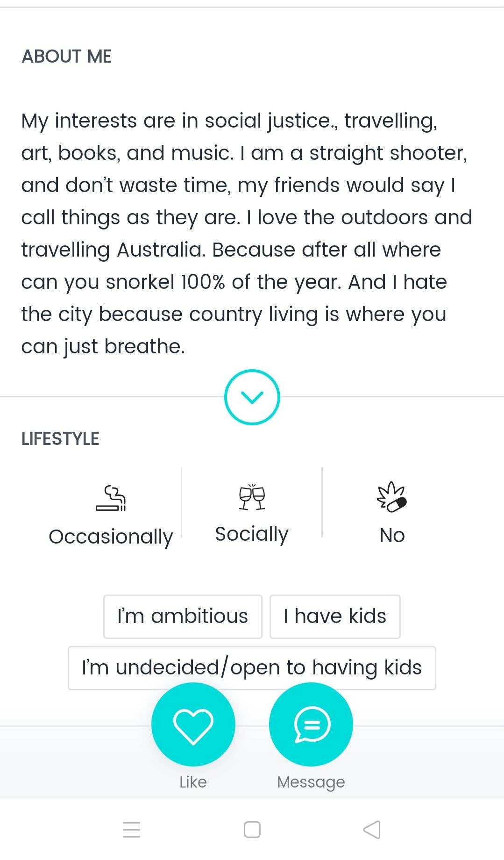Image resolution: width=504 pixels, height=860 pixels.
Task: Tap the LIFESTYLE section heading
Action: pos(60,439)
